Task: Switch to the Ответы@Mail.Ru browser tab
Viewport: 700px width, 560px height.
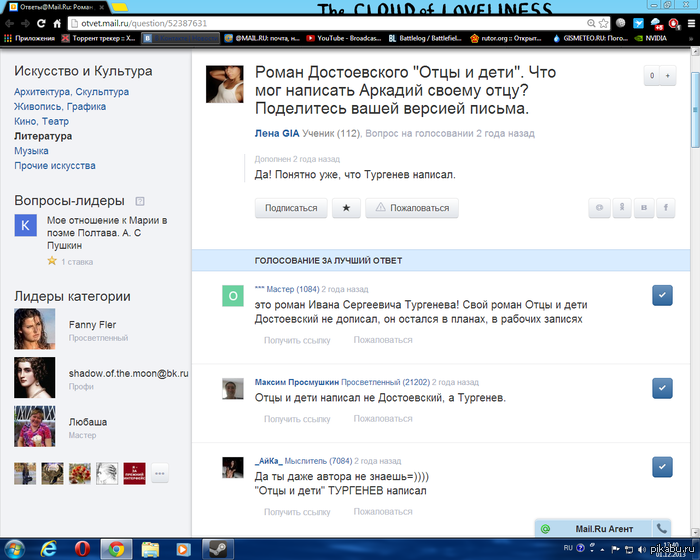Action: 56,7
